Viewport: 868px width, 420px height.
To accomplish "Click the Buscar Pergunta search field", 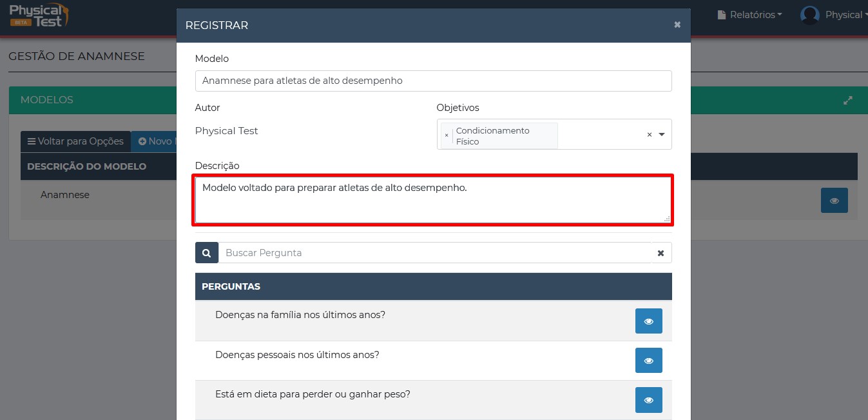I will 435,253.
